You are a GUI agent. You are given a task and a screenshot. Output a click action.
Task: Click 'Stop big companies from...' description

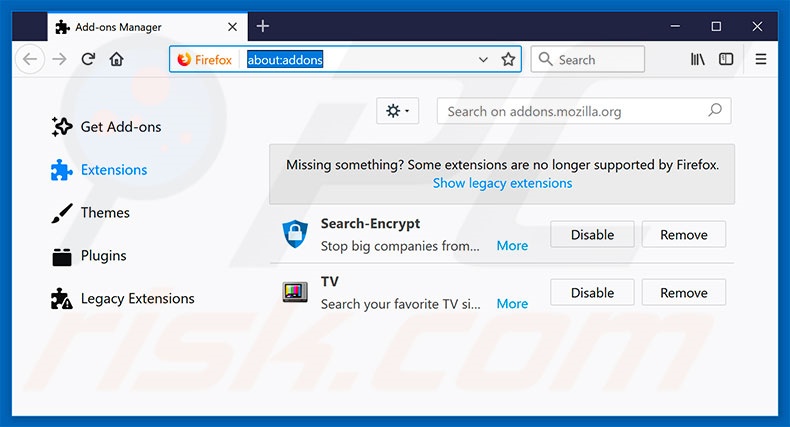(400, 246)
